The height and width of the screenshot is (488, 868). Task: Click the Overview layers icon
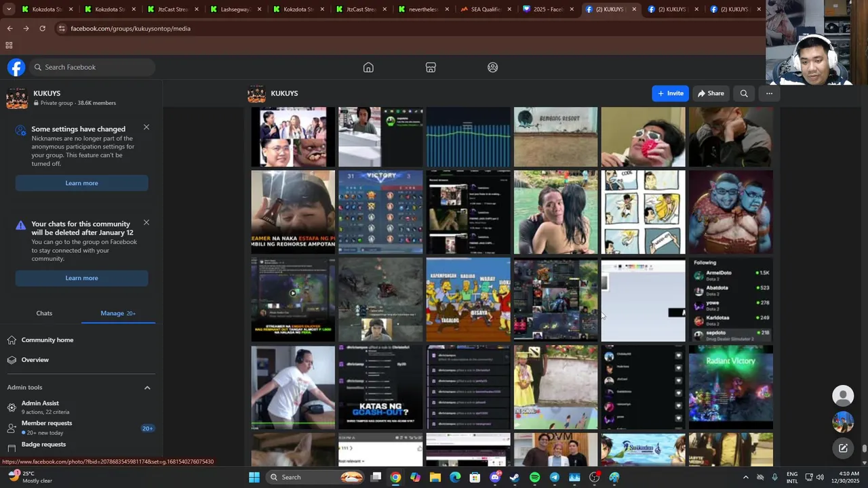pos(12,360)
